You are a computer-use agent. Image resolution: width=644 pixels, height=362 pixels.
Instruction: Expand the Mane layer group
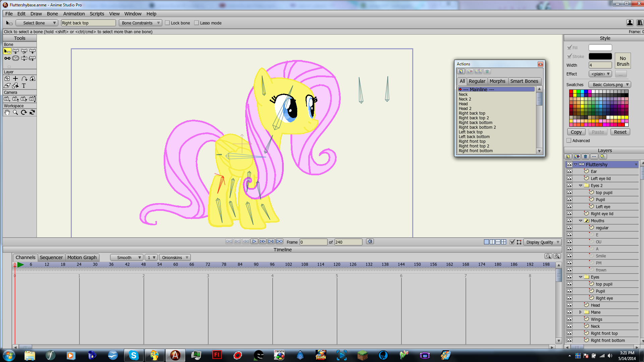580,312
